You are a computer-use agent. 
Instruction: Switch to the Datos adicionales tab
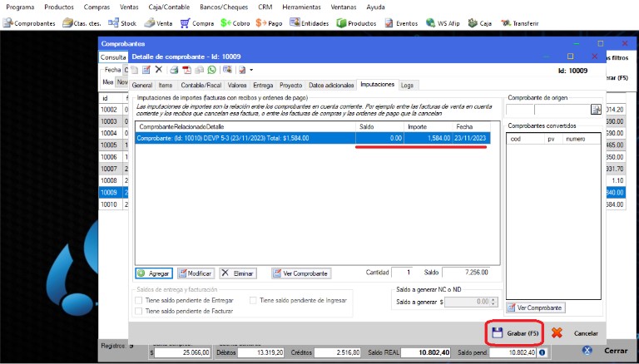[331, 86]
